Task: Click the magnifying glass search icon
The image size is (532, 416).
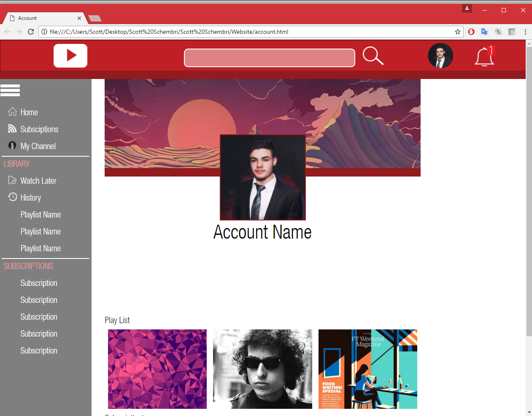Action: [373, 56]
